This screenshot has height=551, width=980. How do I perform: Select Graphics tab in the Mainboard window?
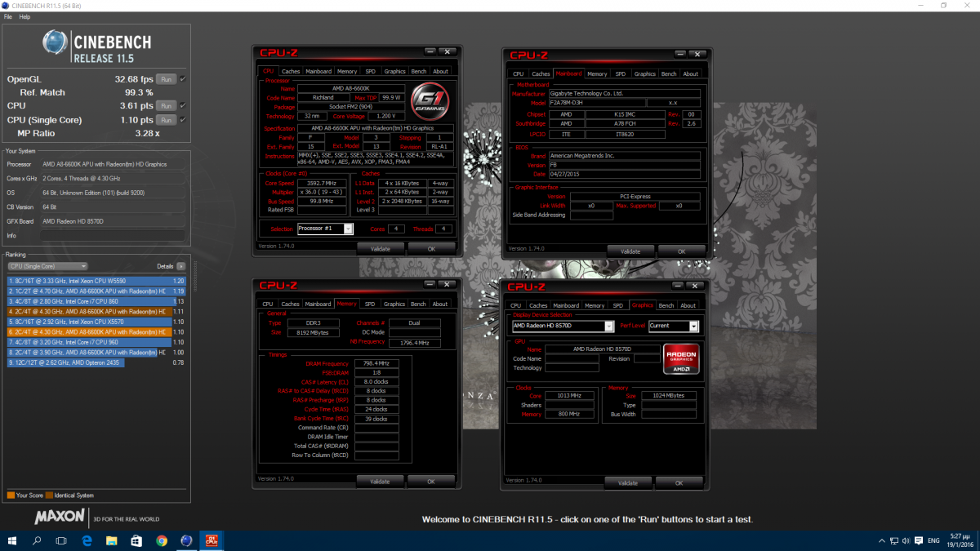645,73
